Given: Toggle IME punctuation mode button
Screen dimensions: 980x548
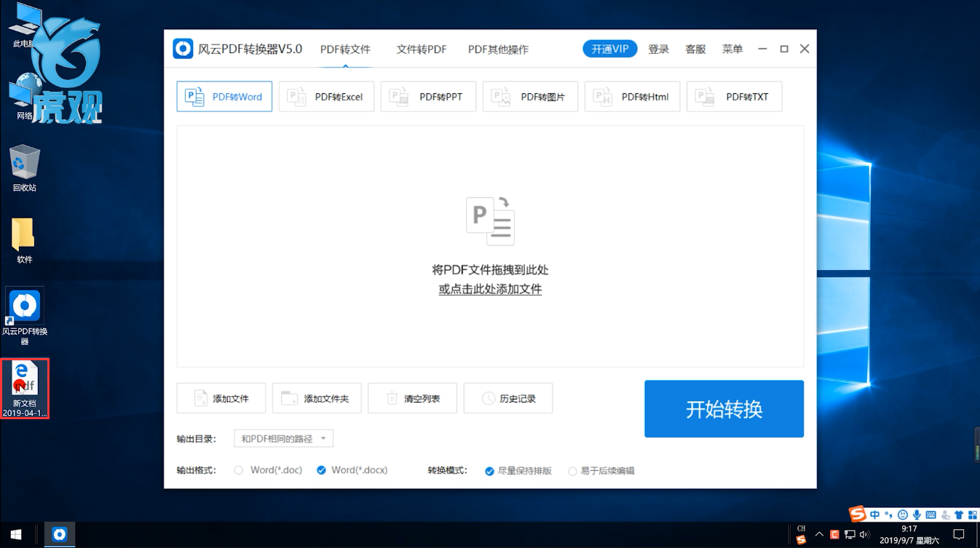Looking at the screenshot, I should (889, 515).
